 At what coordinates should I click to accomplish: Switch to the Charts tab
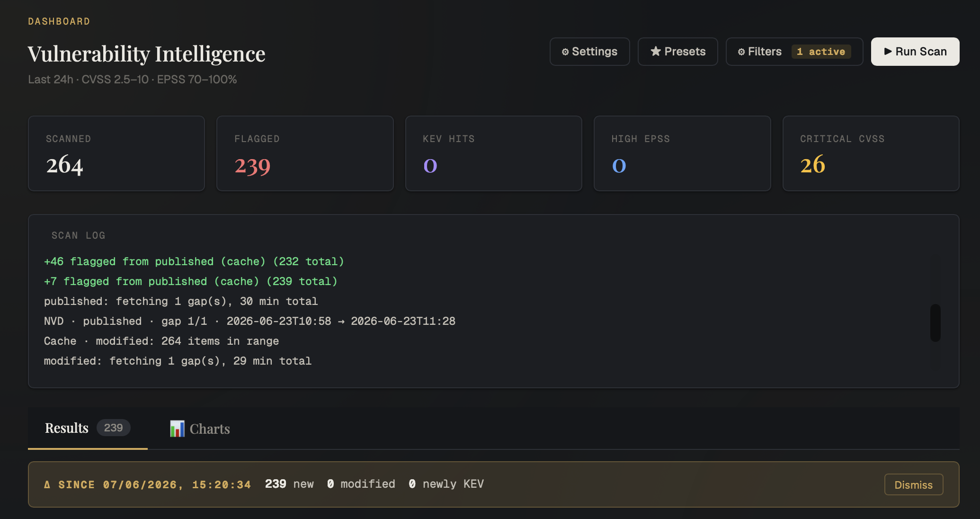pos(200,429)
